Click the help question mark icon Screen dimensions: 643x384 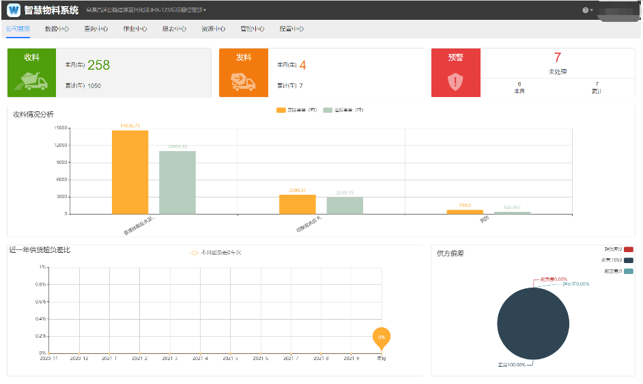pyautogui.click(x=585, y=10)
